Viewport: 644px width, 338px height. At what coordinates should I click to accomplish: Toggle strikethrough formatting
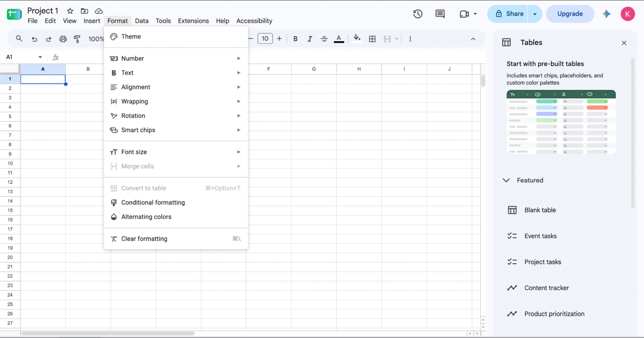coord(324,39)
